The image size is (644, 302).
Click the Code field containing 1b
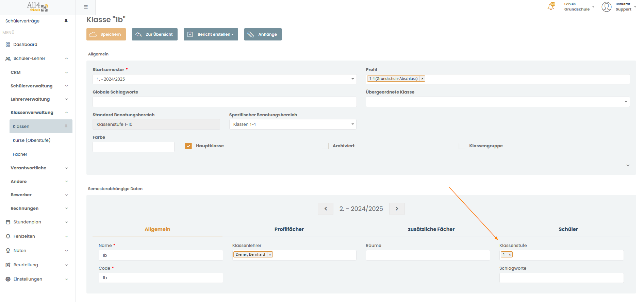(161, 278)
